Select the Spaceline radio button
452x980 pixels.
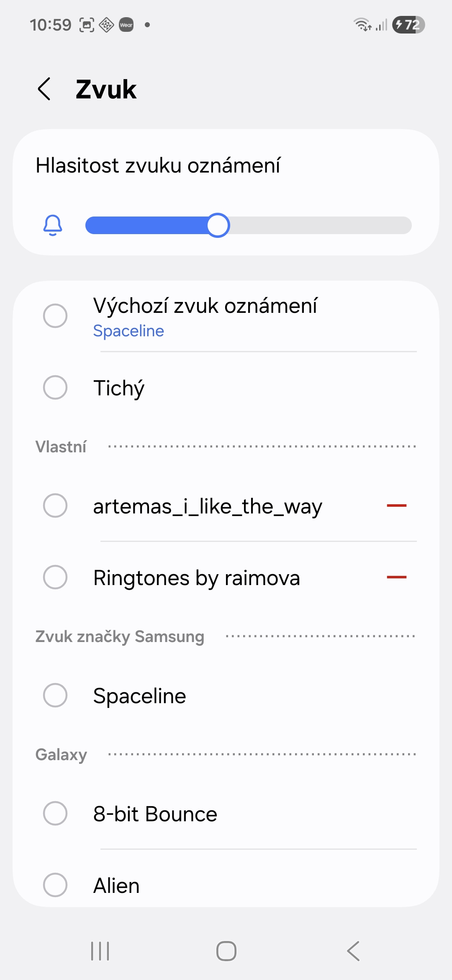(x=55, y=695)
